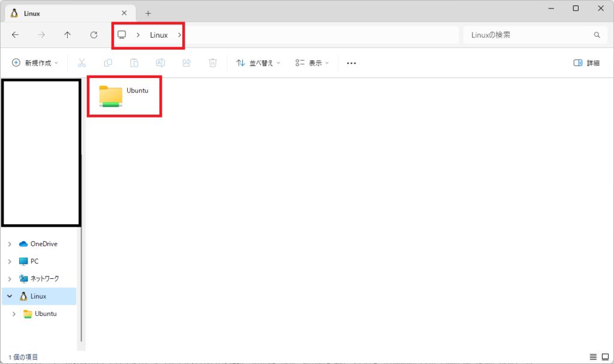The width and height of the screenshot is (614, 364).
Task: Select Linux in the navigation pane
Action: coord(38,296)
